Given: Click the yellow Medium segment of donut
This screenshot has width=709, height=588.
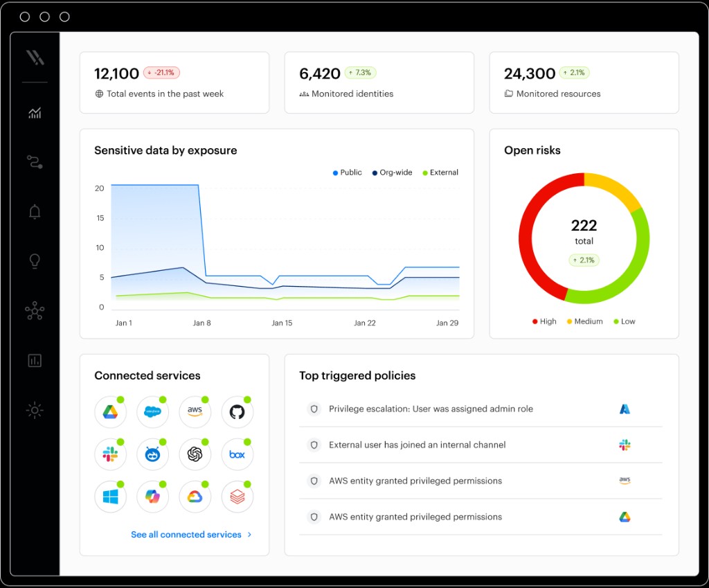Looking at the screenshot, I should 617,190.
